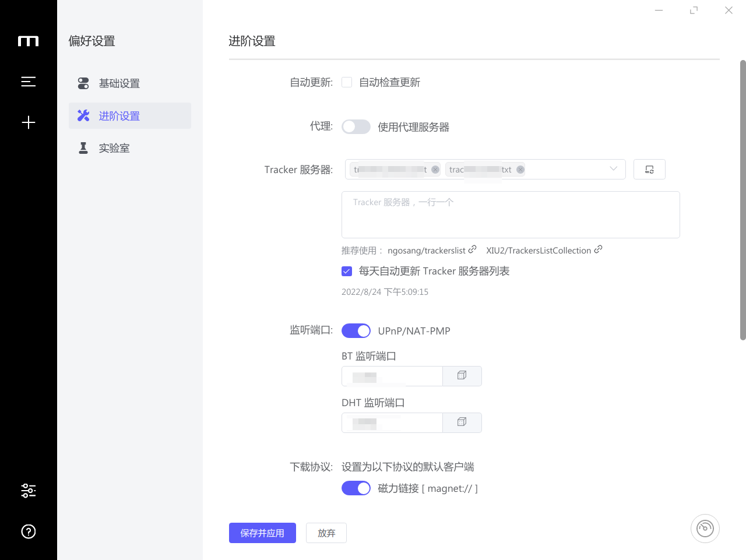The height and width of the screenshot is (560, 746).
Task: Click 保存并应用 to save settings
Action: 262,533
